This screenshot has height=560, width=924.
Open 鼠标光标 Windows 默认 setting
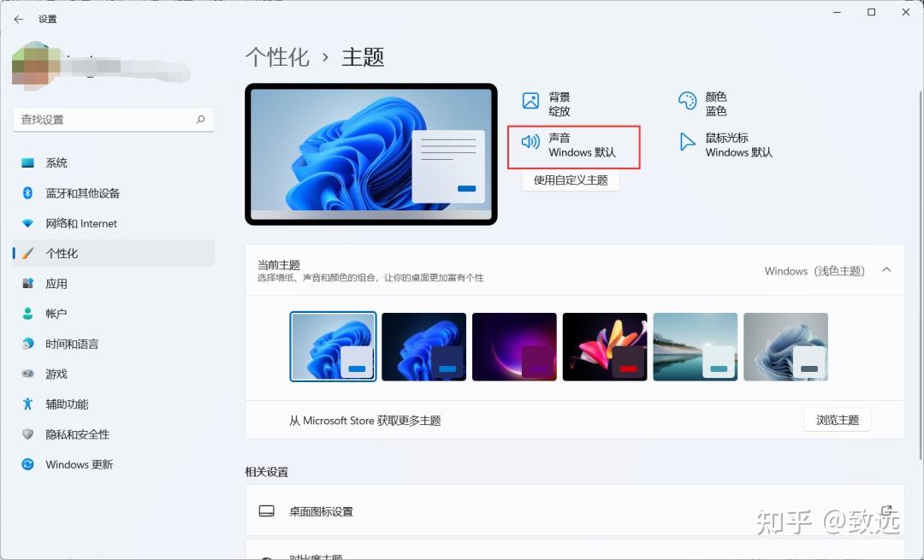click(x=726, y=144)
